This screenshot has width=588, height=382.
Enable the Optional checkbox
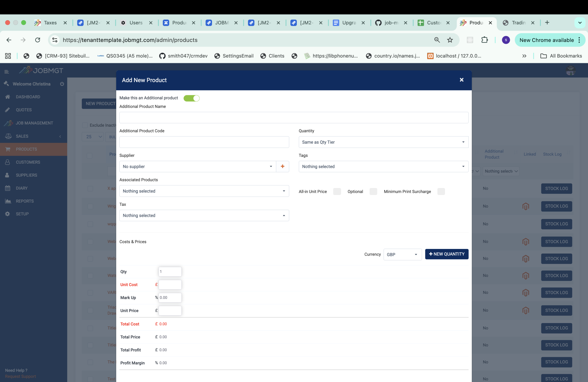pyautogui.click(x=373, y=192)
